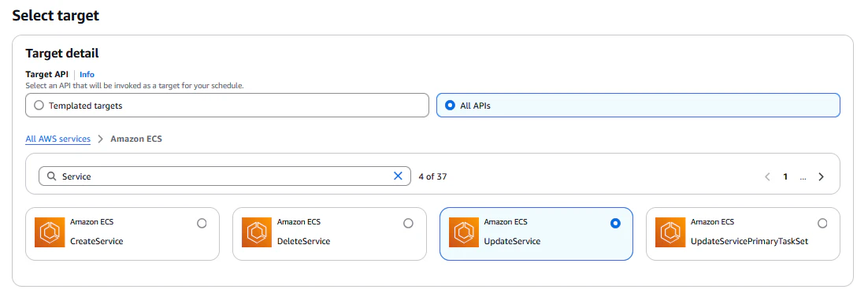Click the Amazon ECS breadcrumb
The width and height of the screenshot is (868, 293).
[136, 139]
